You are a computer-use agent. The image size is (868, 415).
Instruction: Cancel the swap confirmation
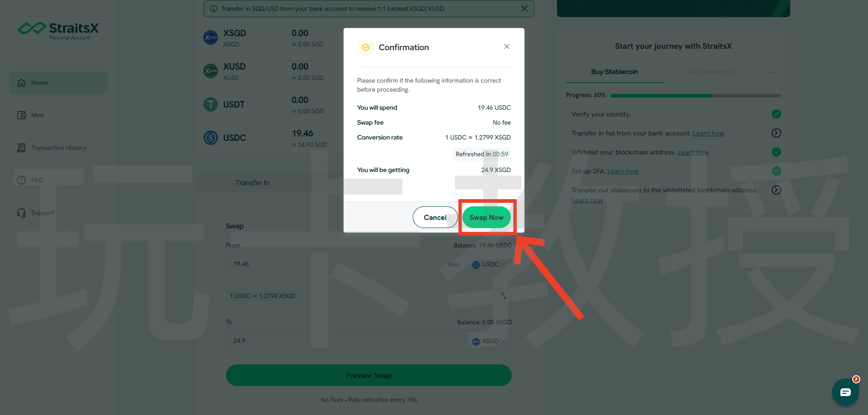point(435,217)
